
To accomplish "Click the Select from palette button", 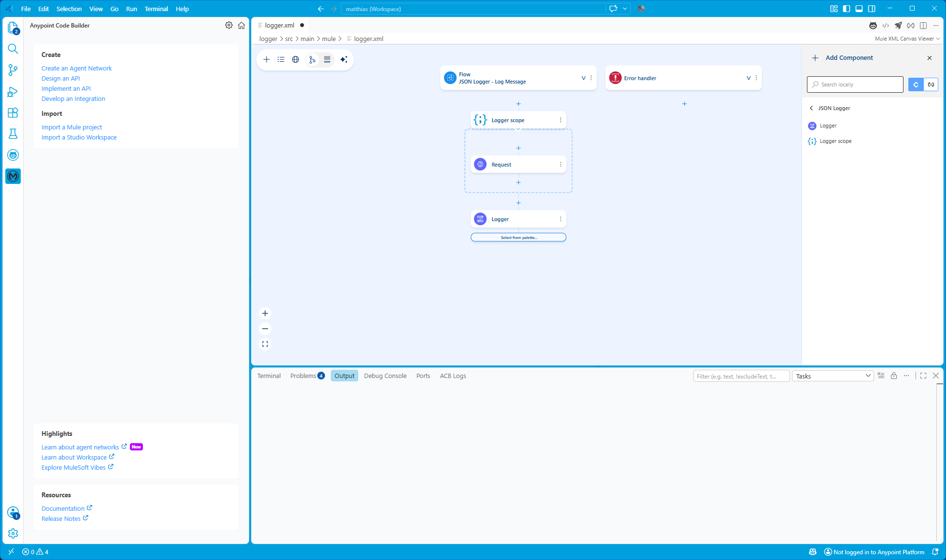I will point(519,238).
